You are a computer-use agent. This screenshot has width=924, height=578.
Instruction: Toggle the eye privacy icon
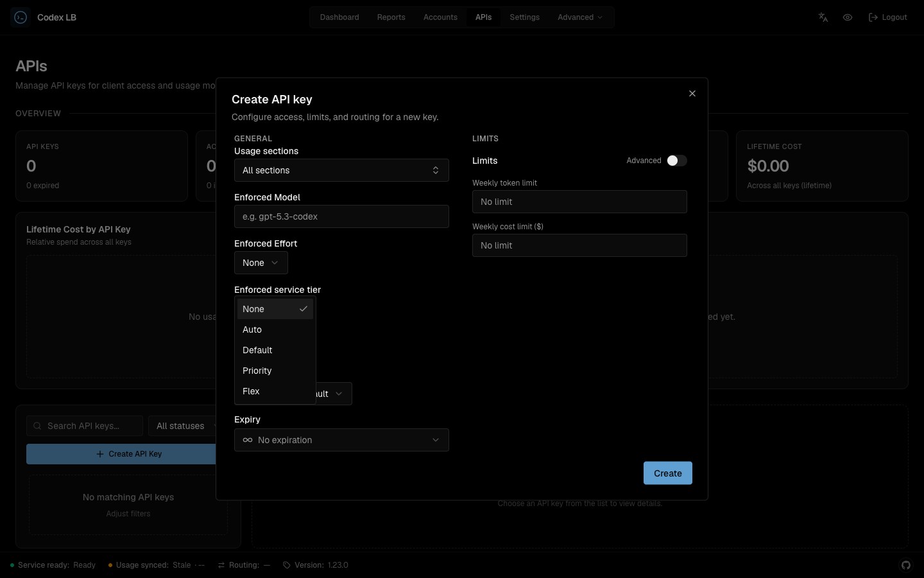[x=848, y=17]
